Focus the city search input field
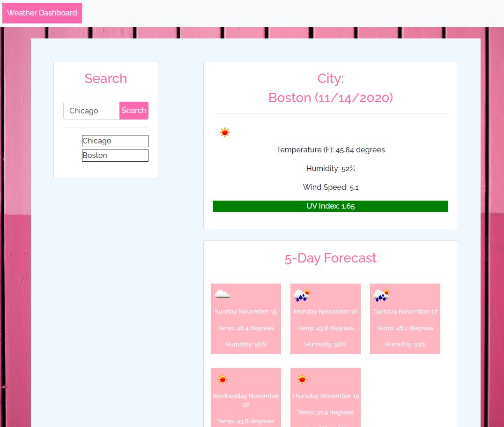Screen dimensions: 504x427 tap(91, 111)
